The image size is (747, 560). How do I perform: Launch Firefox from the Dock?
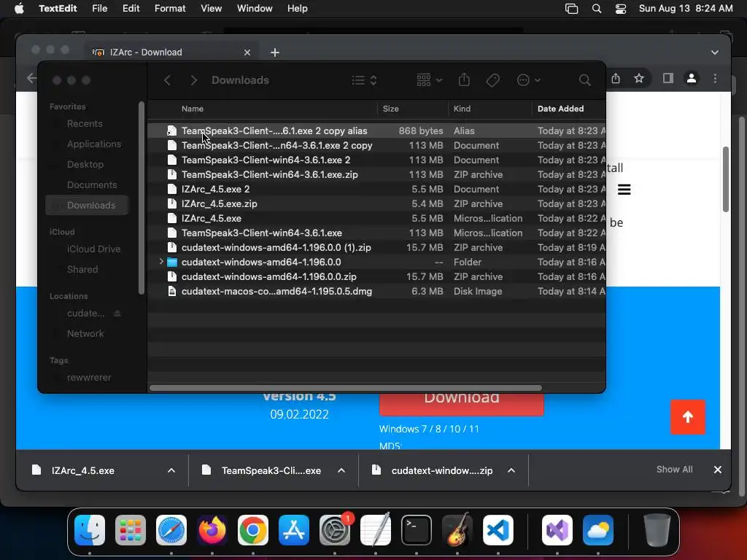point(212,529)
